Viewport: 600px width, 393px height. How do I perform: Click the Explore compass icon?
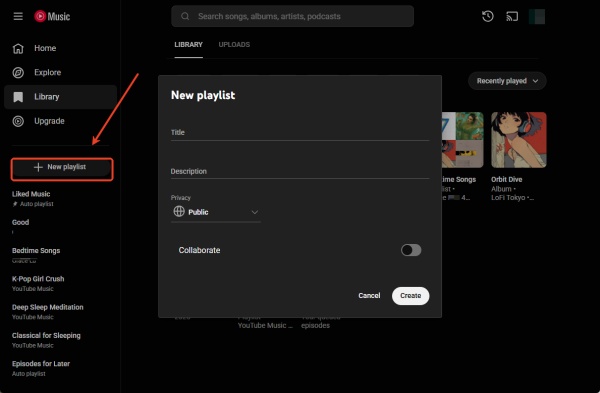tap(18, 73)
